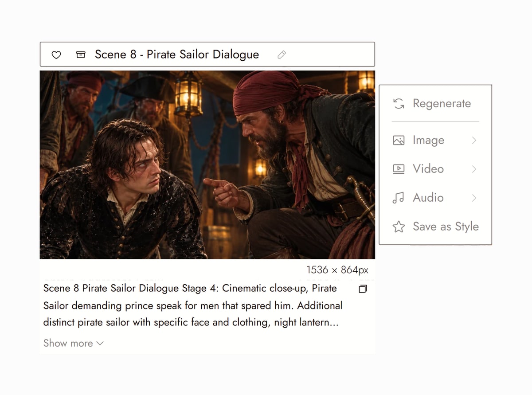The height and width of the screenshot is (395, 532).
Task: Click the prompt text starting 'Scene 8 Pirate Sailor Dialogue Stage 4'
Action: (193, 305)
